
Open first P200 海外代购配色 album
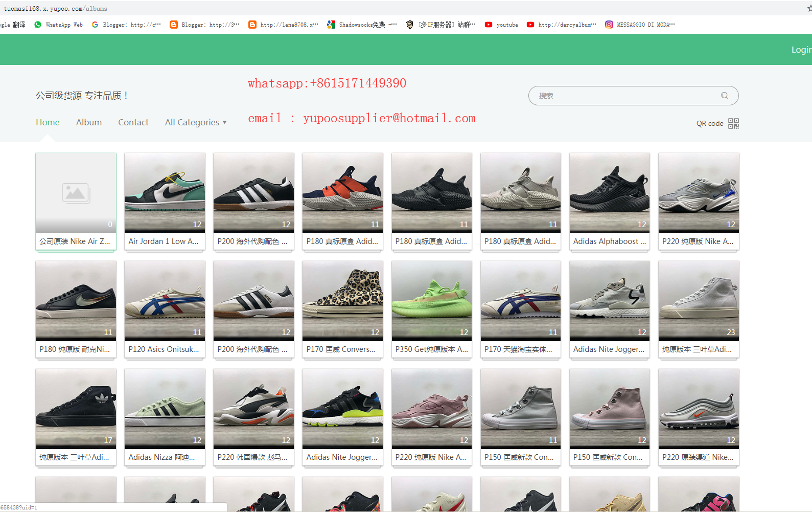click(x=253, y=202)
